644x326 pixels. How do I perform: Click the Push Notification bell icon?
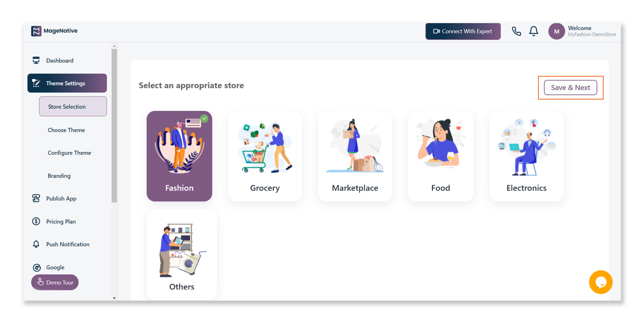[36, 244]
